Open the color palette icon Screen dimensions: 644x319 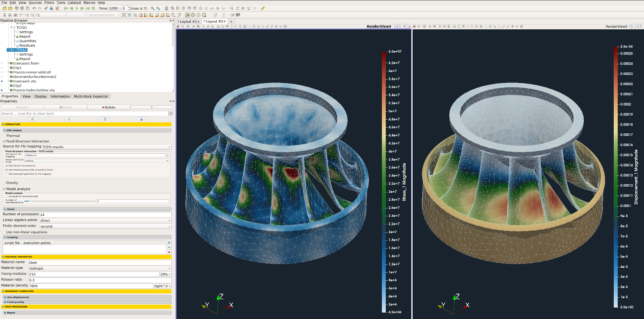(x=57, y=8)
